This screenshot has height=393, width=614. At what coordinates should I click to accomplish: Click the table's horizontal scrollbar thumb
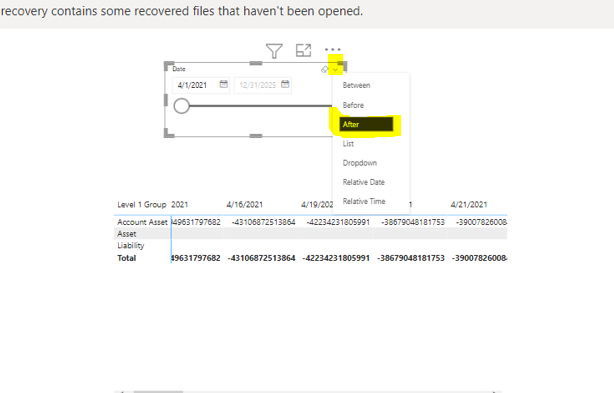point(158,391)
